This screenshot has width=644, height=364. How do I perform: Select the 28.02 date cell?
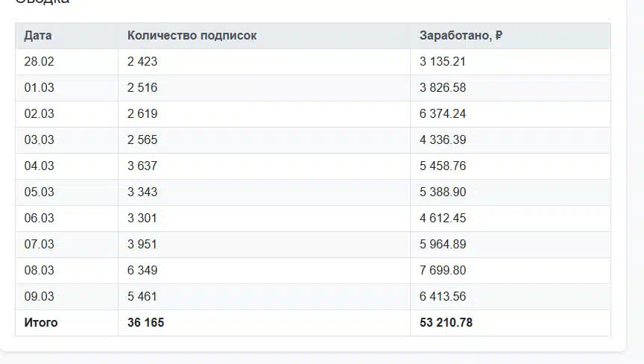click(x=39, y=62)
